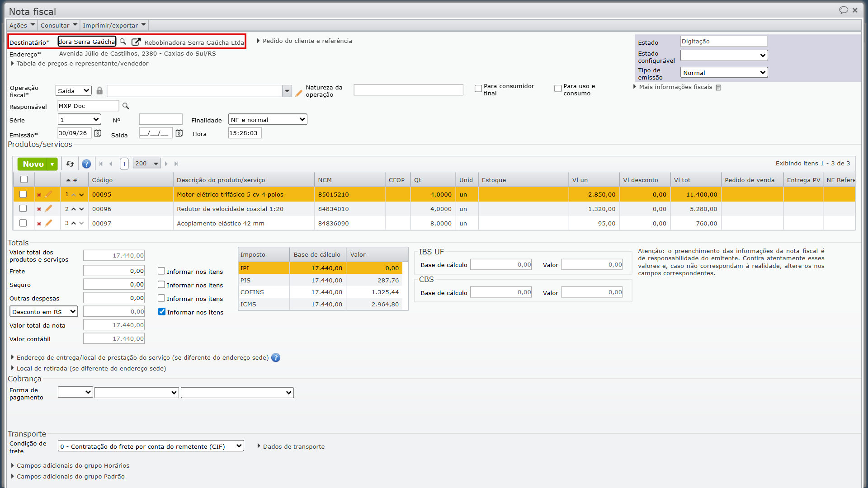Viewport: 868px width, 488px height.
Task: Enable Para consumidor final checkbox
Action: pyautogui.click(x=478, y=89)
